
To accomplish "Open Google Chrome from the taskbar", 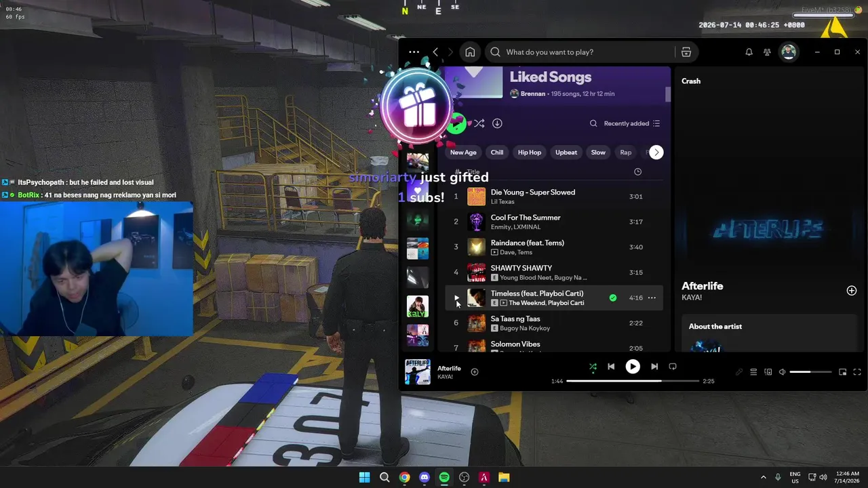I will [404, 477].
